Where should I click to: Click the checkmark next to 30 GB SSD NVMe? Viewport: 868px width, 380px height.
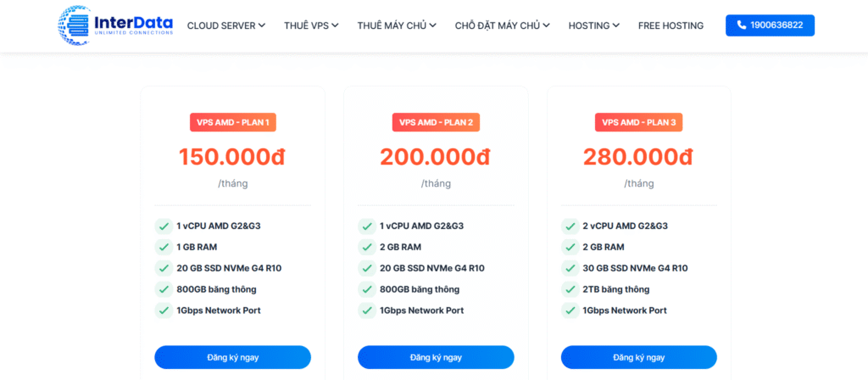(x=570, y=268)
